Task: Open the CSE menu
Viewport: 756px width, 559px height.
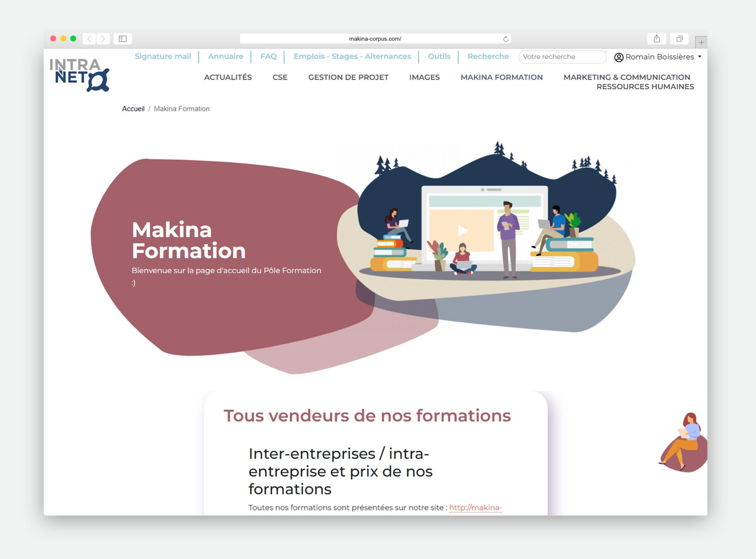Action: pos(280,77)
